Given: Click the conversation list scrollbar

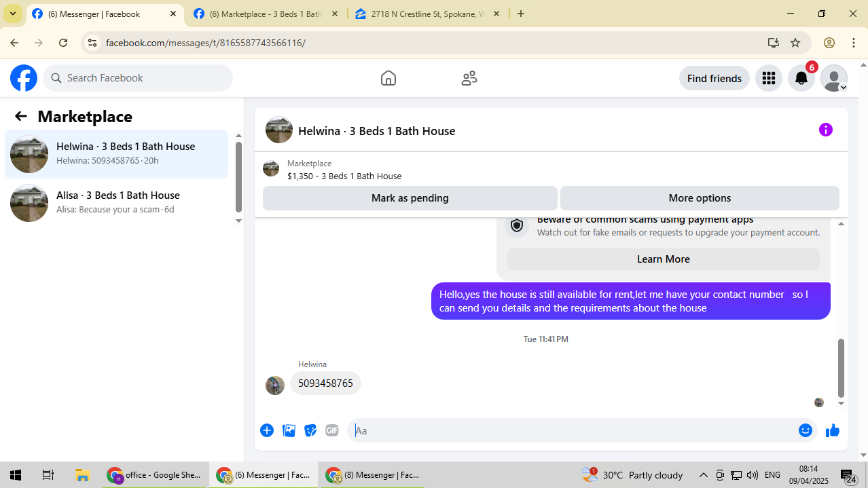Looking at the screenshot, I should [x=238, y=177].
